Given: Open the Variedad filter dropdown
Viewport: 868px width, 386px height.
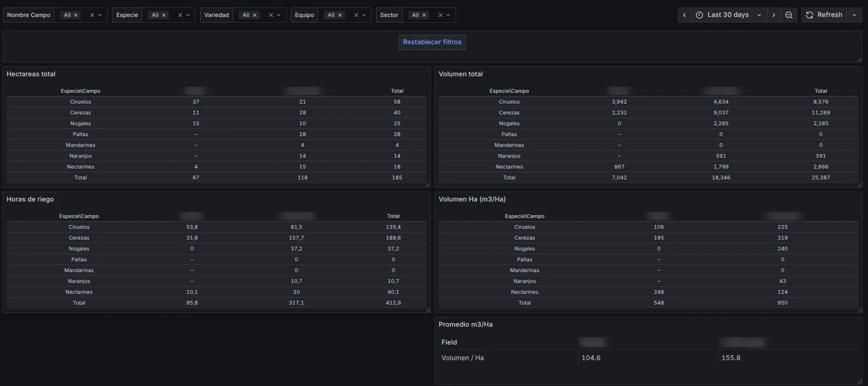Looking at the screenshot, I should click(279, 15).
